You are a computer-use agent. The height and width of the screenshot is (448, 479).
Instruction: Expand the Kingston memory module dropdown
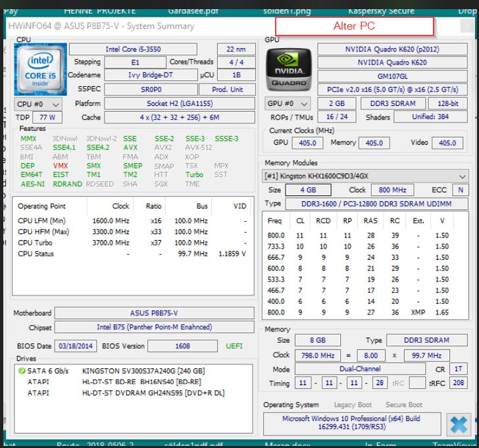[x=365, y=176]
